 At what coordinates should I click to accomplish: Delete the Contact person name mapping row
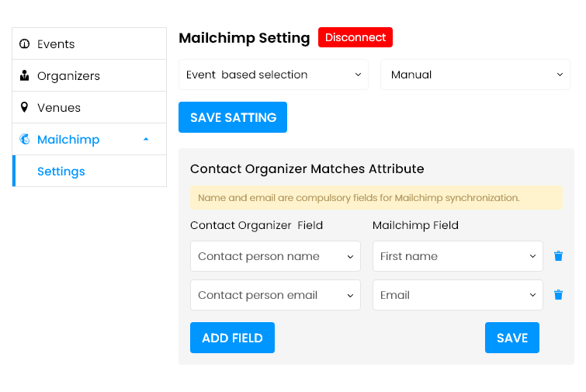pyautogui.click(x=558, y=256)
